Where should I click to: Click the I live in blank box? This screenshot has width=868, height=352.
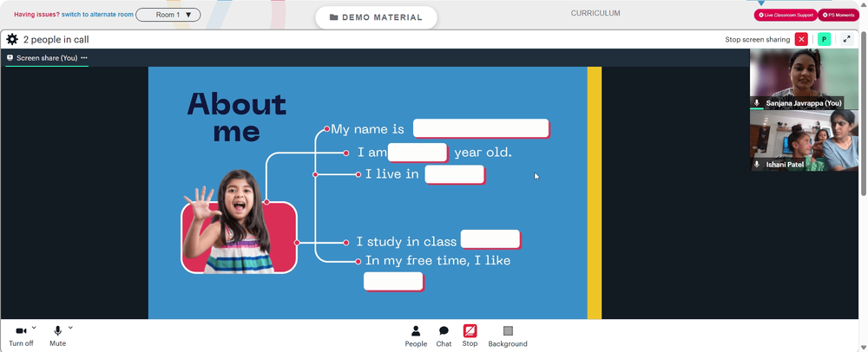(x=455, y=174)
